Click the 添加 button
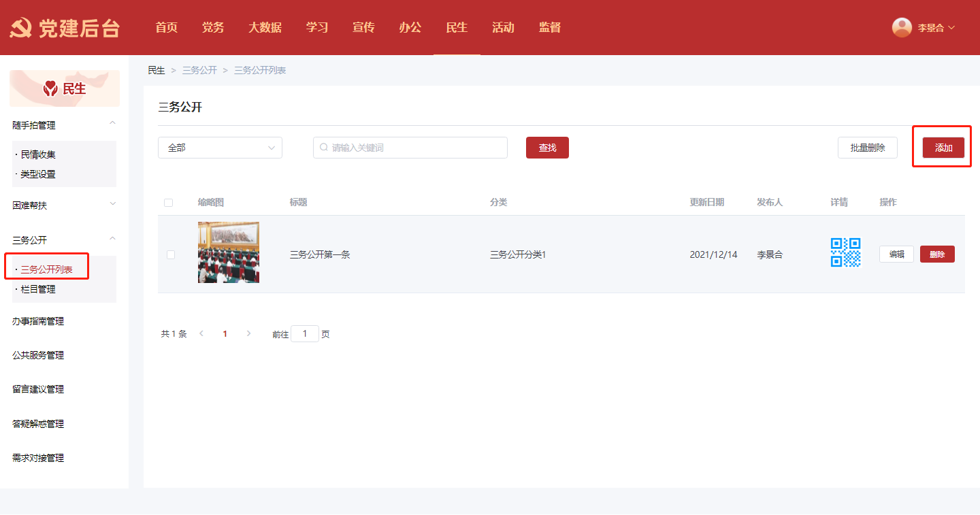The image size is (980, 515). click(943, 148)
